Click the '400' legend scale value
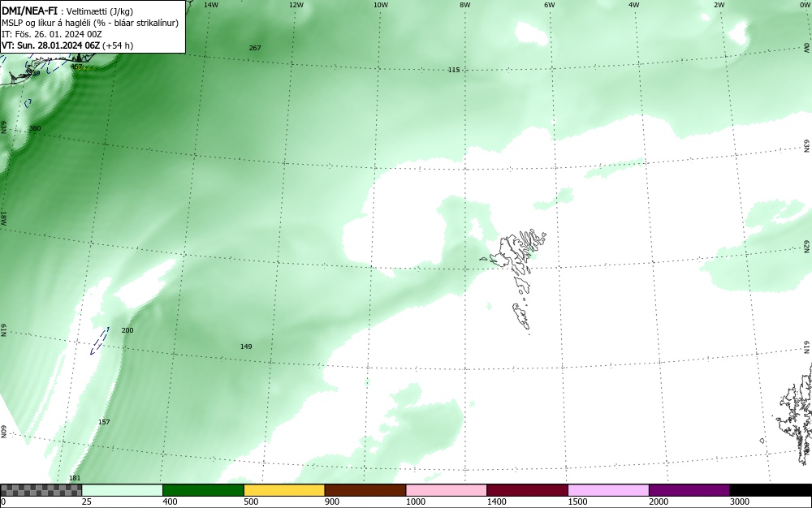812x508 pixels. 170,502
